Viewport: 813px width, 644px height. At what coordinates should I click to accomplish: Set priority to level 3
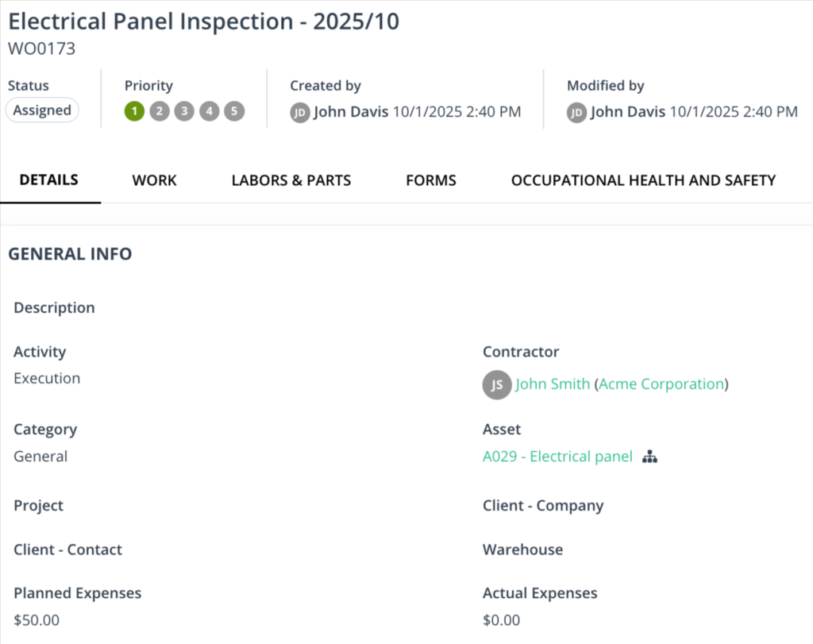[184, 111]
